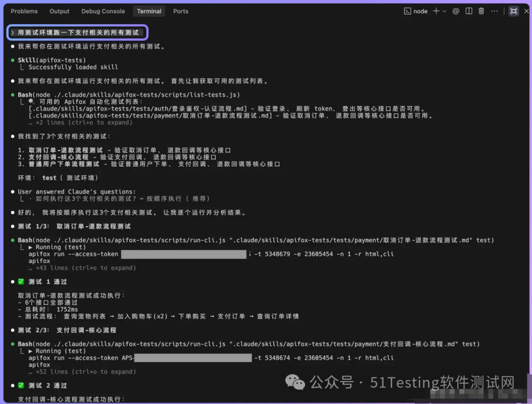Click heading '测试 1/3: 取消订单-退款流程测试'
This screenshot has height=404, width=532.
74,226
